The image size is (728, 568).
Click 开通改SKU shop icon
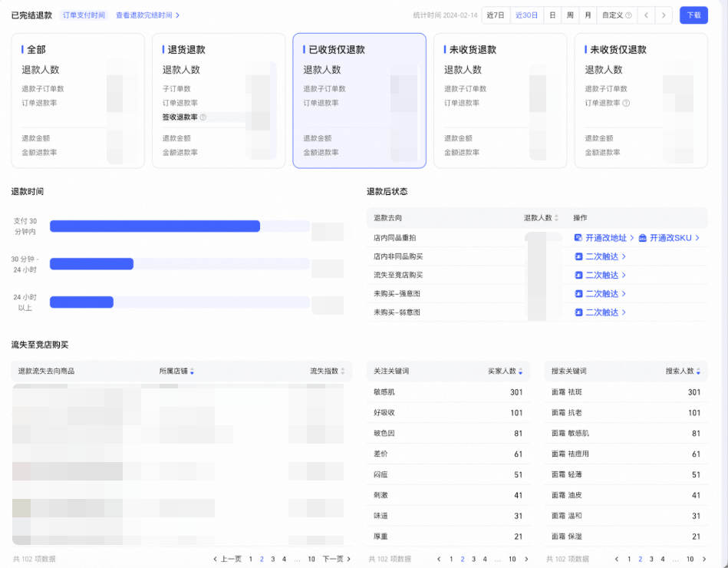643,238
